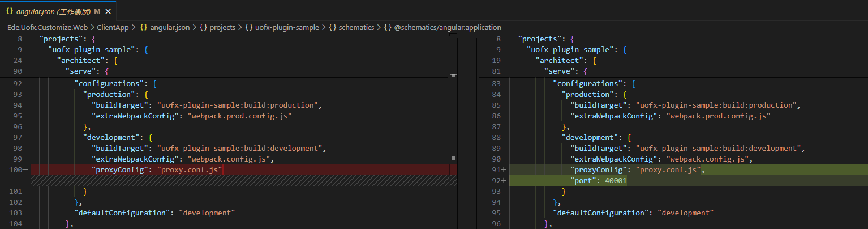Close the angular.json editor tab
Screen dimensions: 868x229
click(108, 11)
